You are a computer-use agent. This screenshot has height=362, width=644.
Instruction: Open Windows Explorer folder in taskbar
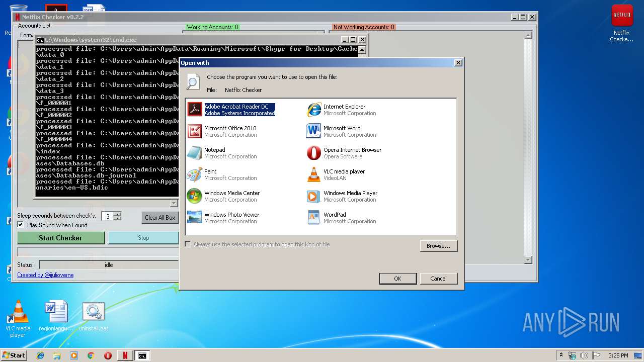[57, 355]
